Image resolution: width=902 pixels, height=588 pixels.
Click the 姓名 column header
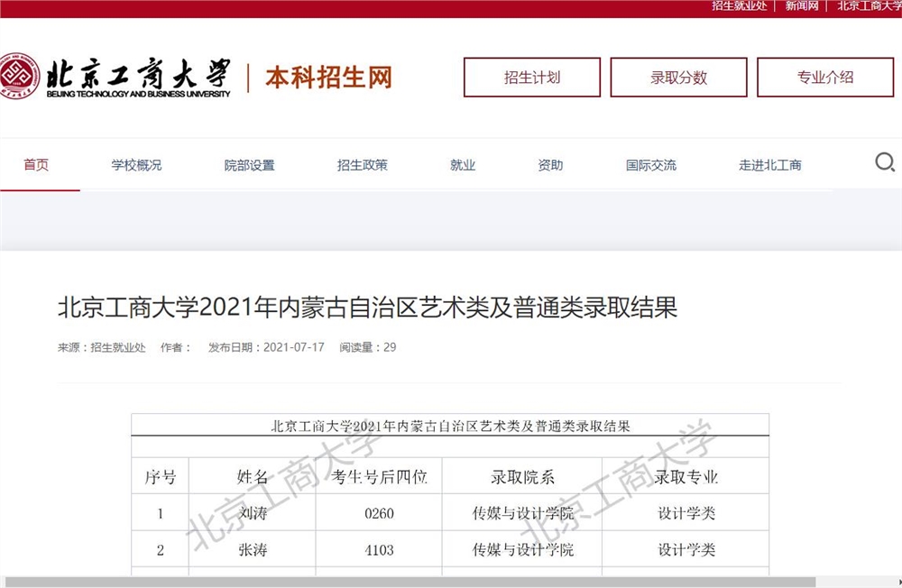pos(253,477)
